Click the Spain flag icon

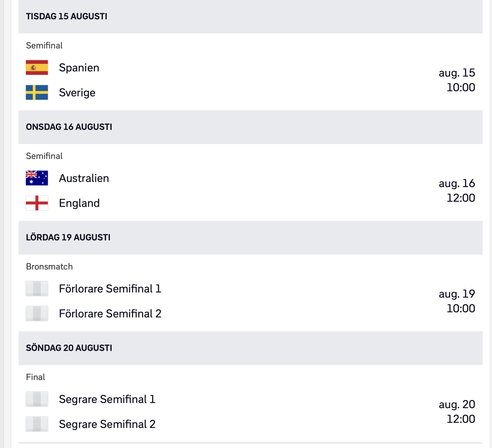click(x=37, y=67)
